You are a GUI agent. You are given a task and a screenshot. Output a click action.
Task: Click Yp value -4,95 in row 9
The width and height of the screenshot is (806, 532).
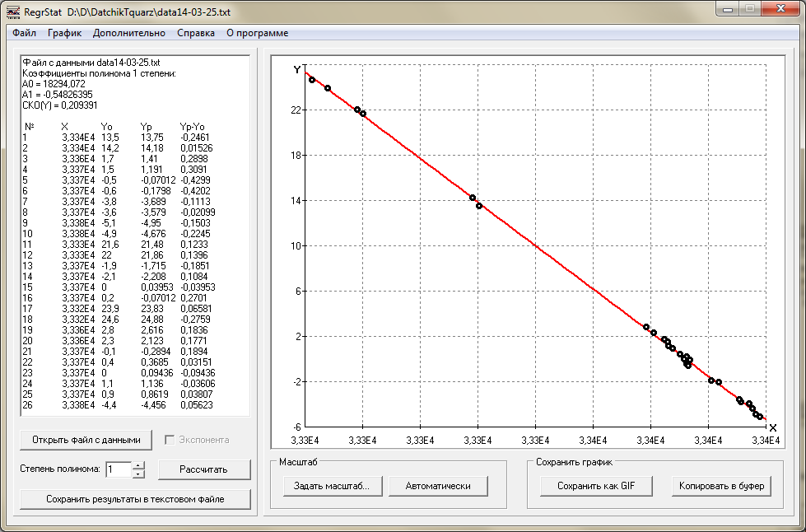click(x=151, y=223)
